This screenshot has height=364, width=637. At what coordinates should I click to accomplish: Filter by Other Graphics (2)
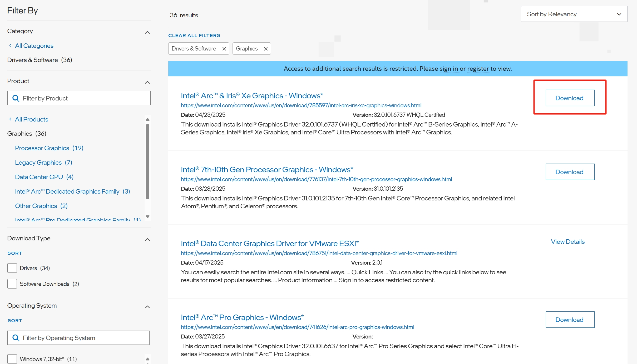41,206
